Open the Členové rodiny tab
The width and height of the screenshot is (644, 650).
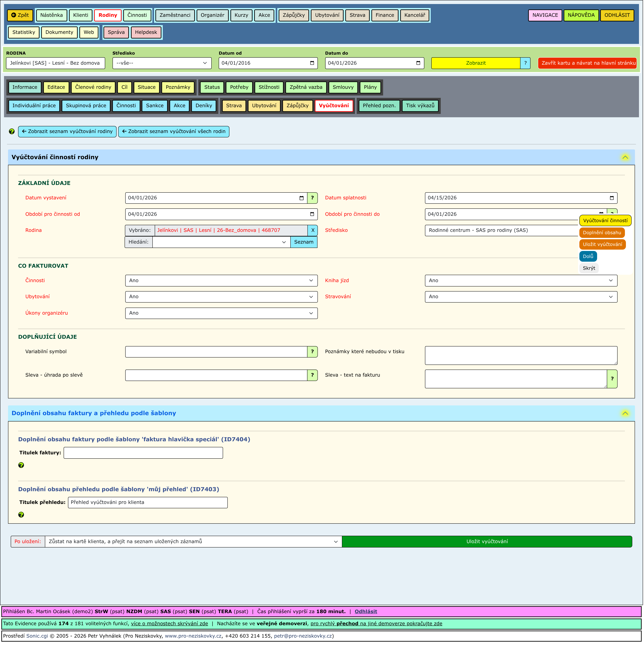point(93,87)
